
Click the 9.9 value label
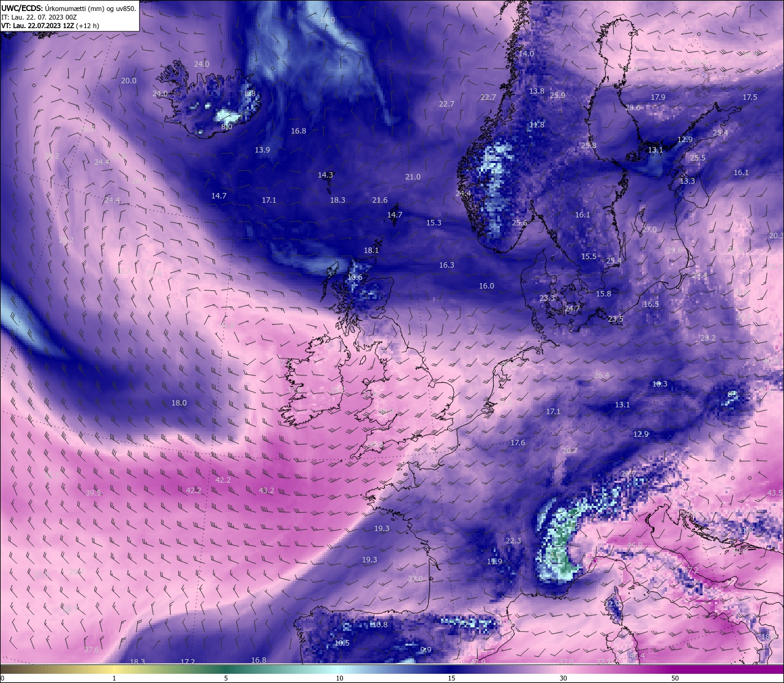click(x=426, y=650)
